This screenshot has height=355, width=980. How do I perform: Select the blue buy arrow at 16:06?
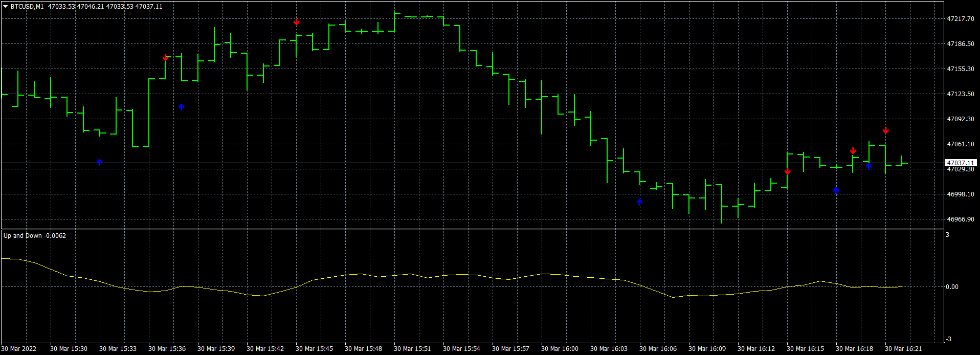click(x=640, y=202)
